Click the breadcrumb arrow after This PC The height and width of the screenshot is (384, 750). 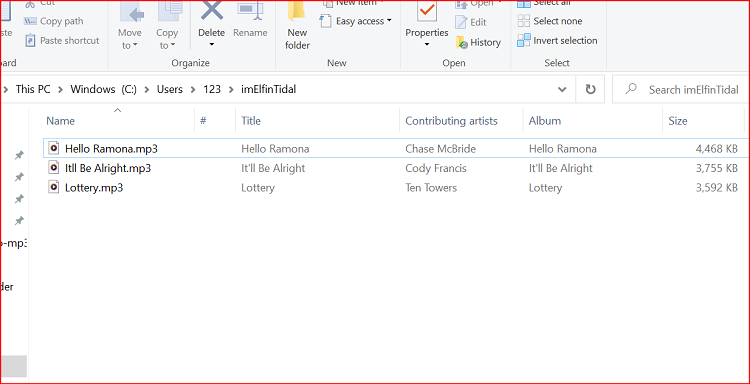61,89
